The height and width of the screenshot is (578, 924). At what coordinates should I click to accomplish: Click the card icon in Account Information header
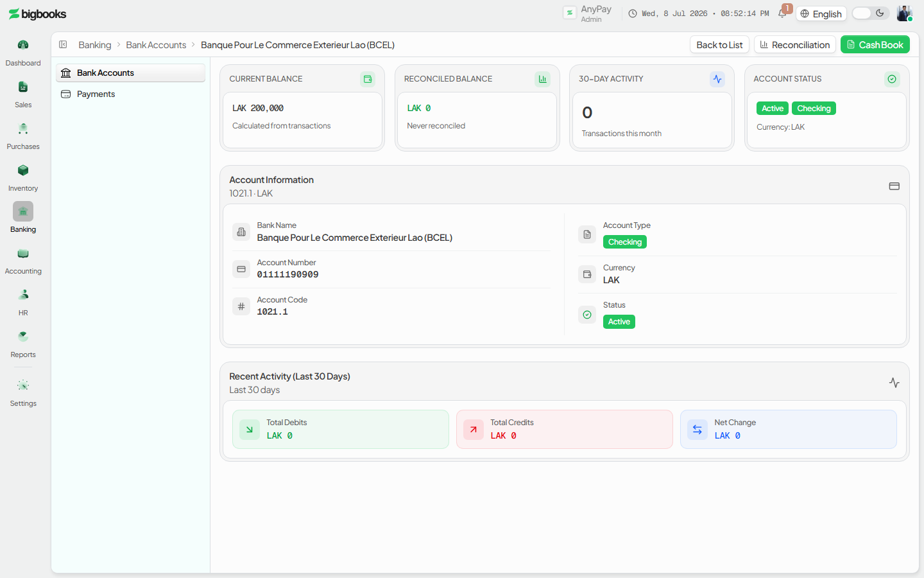(x=894, y=186)
